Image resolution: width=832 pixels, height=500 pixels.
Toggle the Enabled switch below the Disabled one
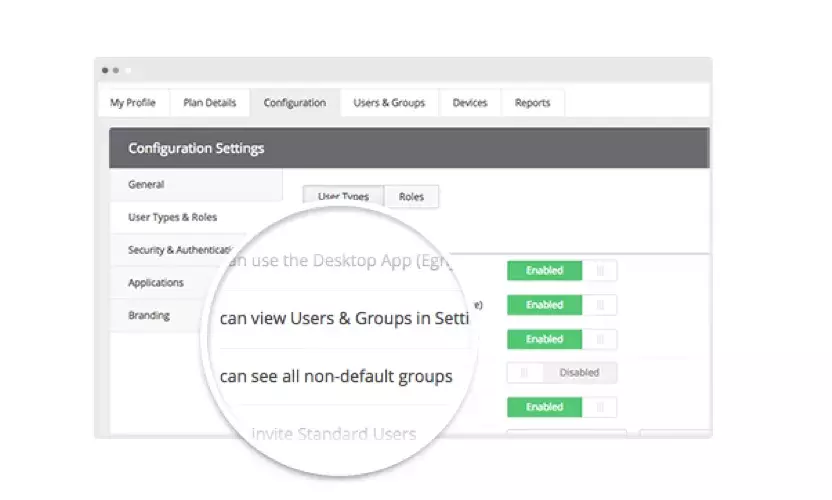point(562,407)
